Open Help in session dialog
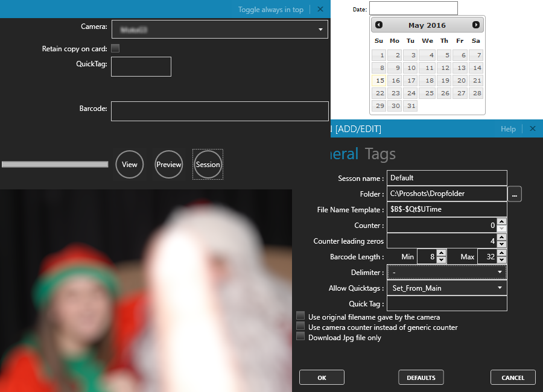 tap(508, 129)
